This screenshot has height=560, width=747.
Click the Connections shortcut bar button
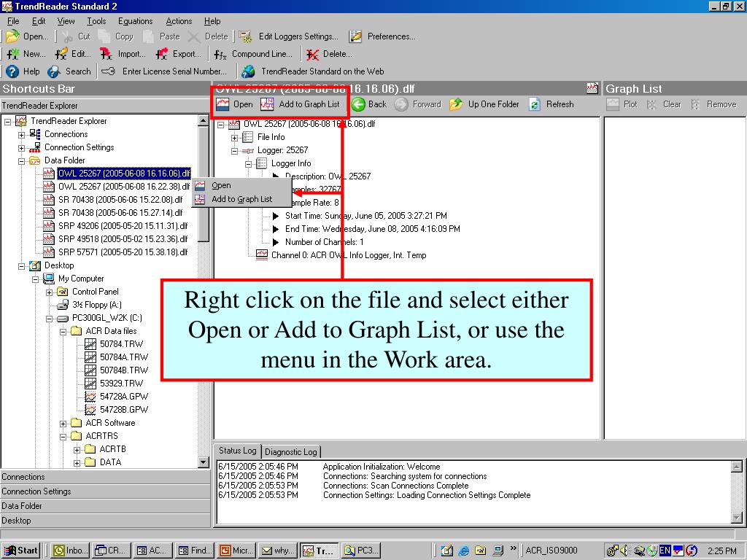pyautogui.click(x=105, y=477)
